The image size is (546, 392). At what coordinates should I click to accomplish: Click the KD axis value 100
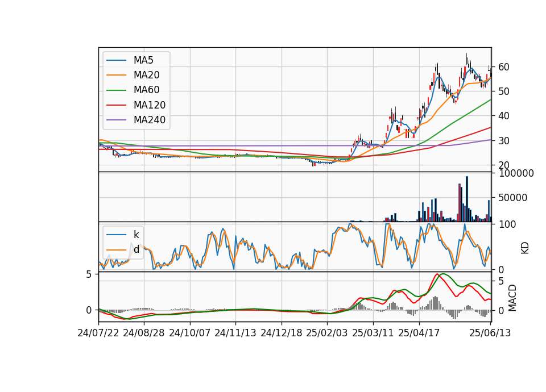pyautogui.click(x=507, y=224)
